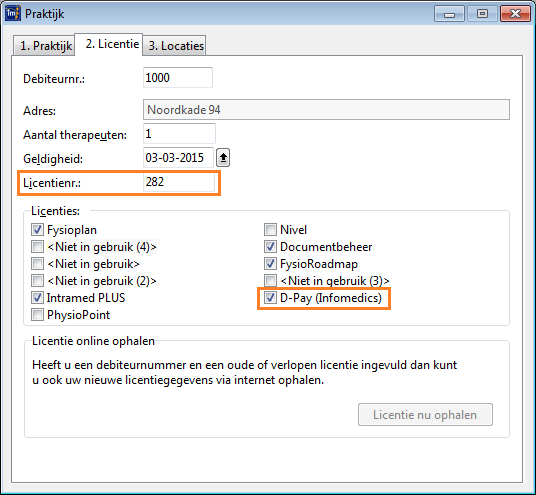Viewport: 536px width, 495px height.
Task: Click the Debiteurnr. input field
Action: click(x=178, y=78)
